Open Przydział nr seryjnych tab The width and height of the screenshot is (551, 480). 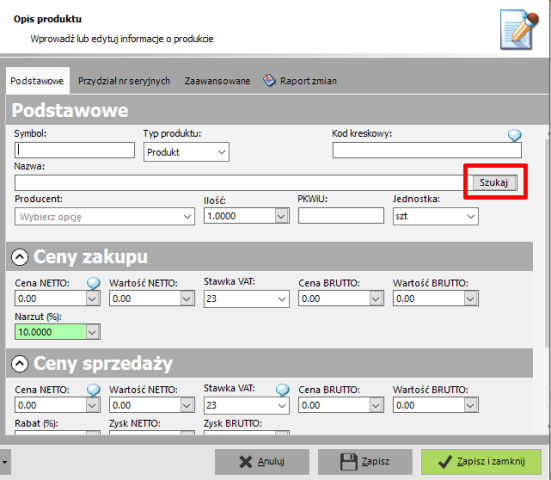[x=124, y=81]
